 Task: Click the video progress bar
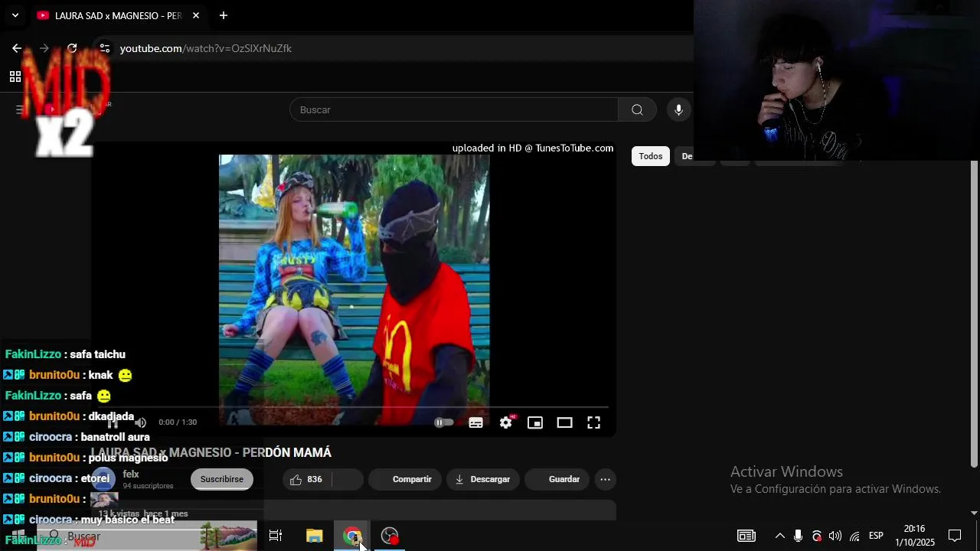click(354, 408)
